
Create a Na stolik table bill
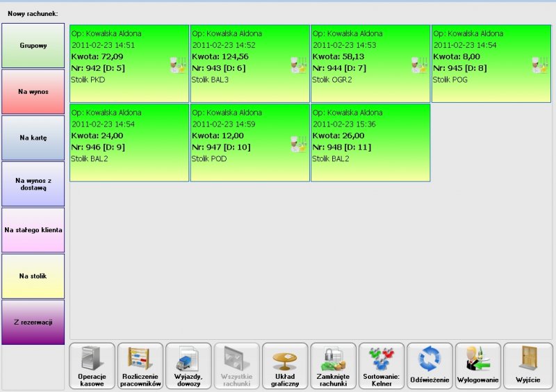[33, 276]
